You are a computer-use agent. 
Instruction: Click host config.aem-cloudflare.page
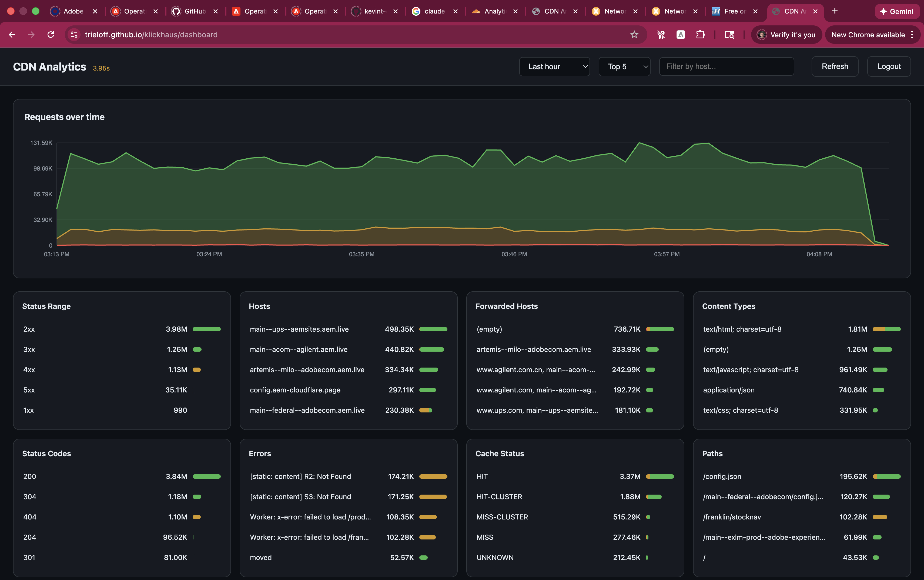coord(295,390)
